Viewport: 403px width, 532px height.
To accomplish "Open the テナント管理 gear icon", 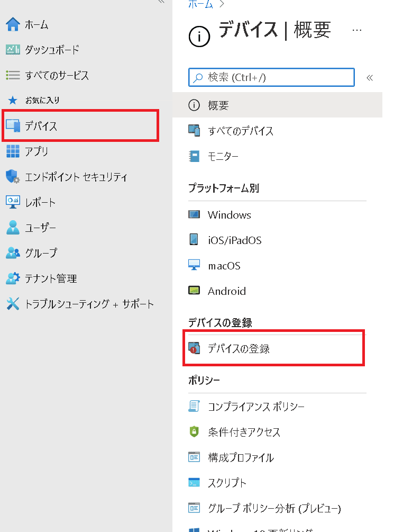I will [x=13, y=278].
